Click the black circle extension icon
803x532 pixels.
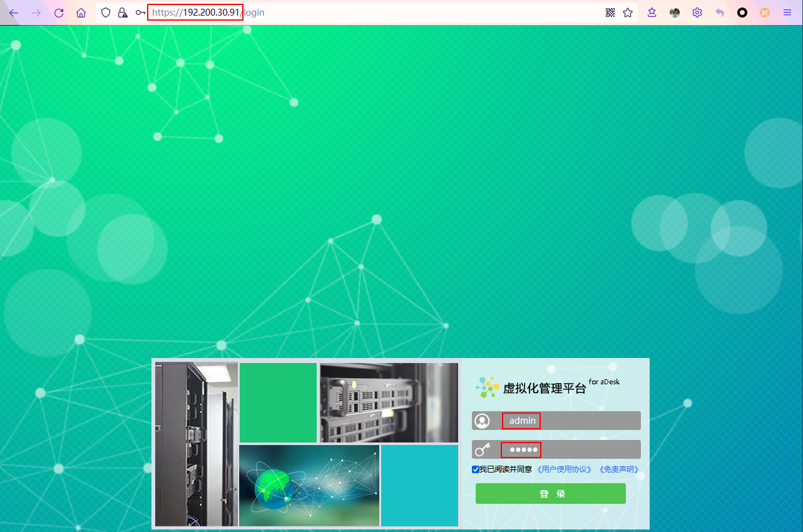[x=742, y=13]
